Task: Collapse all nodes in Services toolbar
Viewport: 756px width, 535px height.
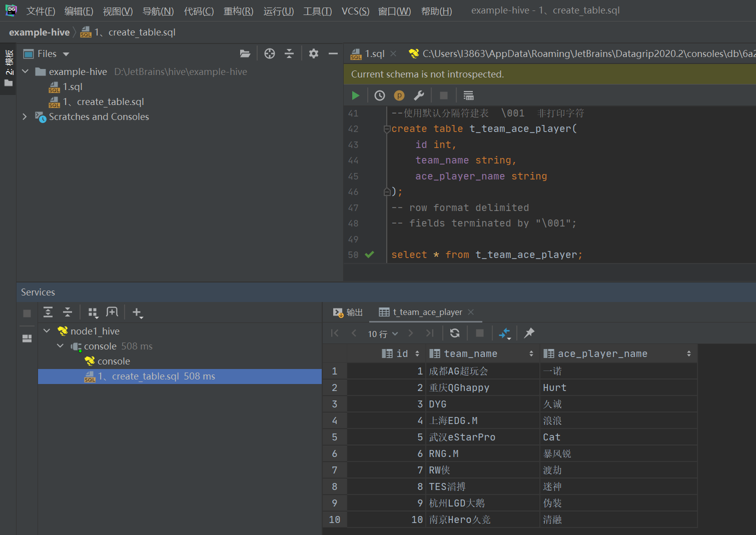Action: click(68, 312)
